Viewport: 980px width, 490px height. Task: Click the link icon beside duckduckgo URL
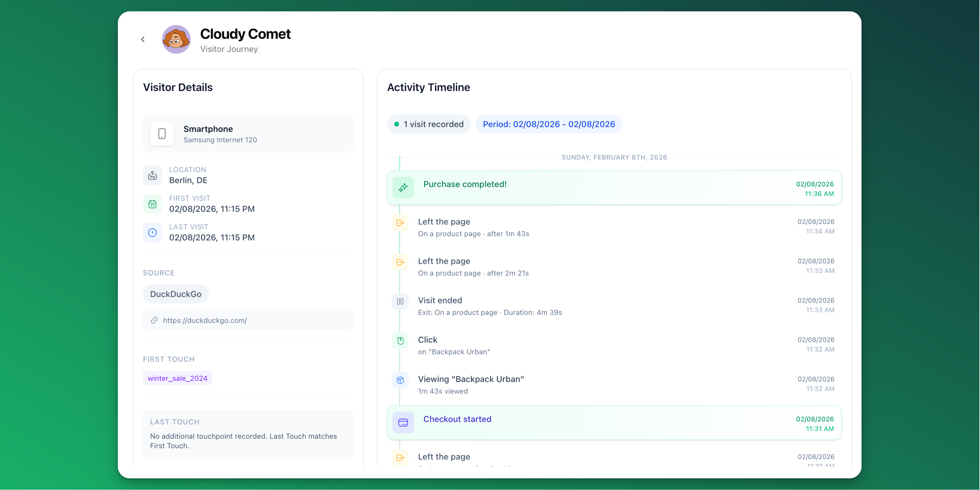(154, 320)
